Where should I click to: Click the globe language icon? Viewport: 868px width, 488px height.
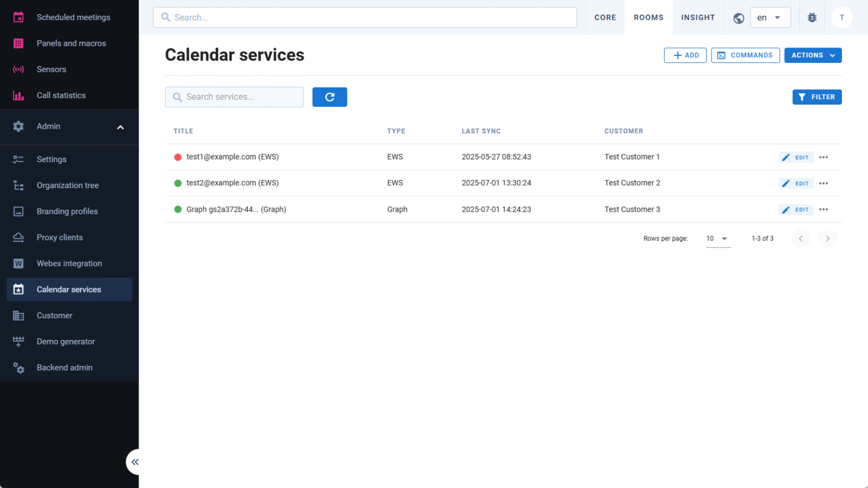(739, 18)
